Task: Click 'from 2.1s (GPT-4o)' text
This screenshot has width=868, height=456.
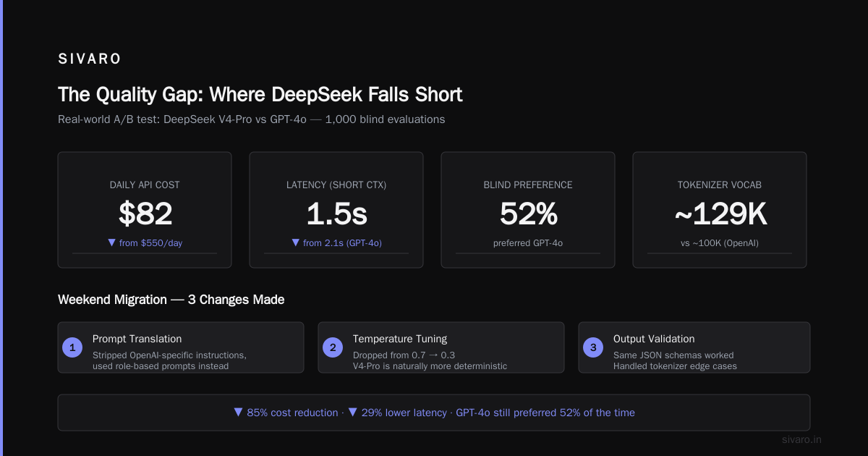Action: coord(342,243)
